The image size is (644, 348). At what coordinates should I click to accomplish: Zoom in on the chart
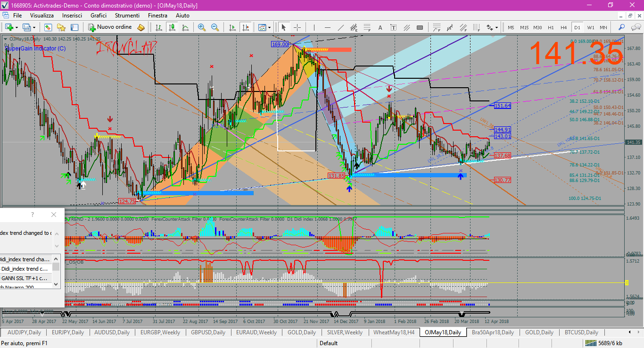202,27
